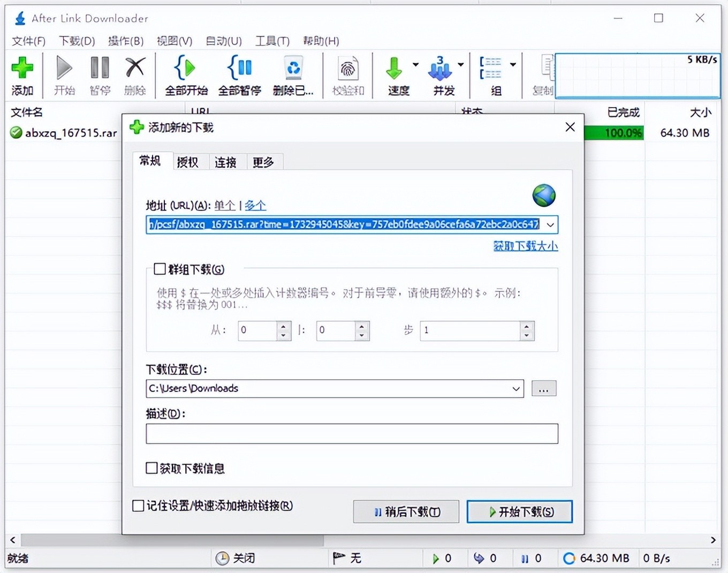Screen dimensions: 728x573
Task: Decrease the To counter value
Action: tap(362, 335)
